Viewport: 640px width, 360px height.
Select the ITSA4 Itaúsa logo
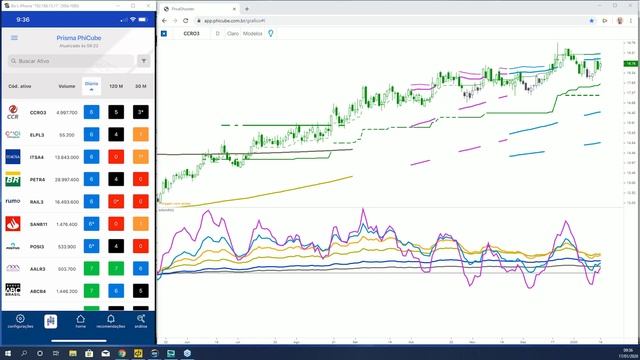[x=13, y=157]
